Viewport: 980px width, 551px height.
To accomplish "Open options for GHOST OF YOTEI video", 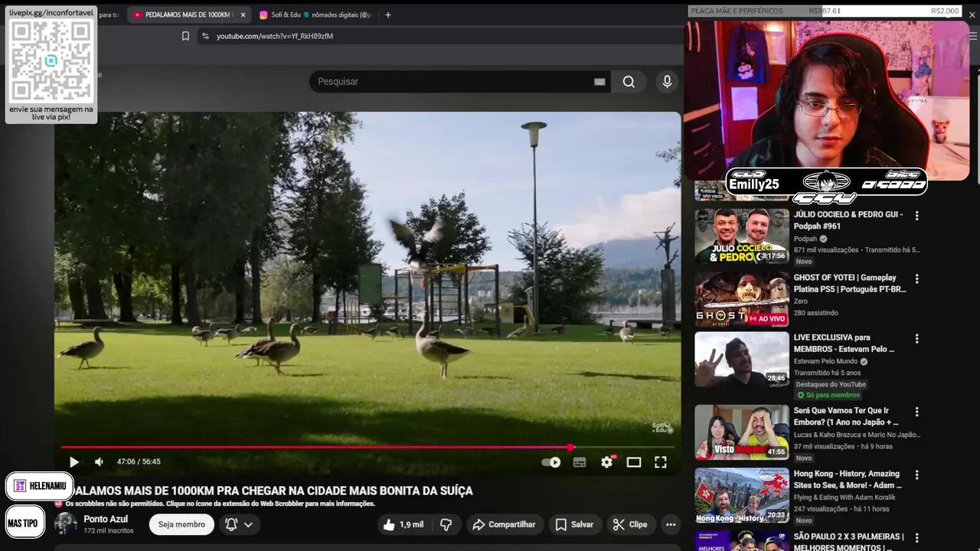I will (916, 279).
